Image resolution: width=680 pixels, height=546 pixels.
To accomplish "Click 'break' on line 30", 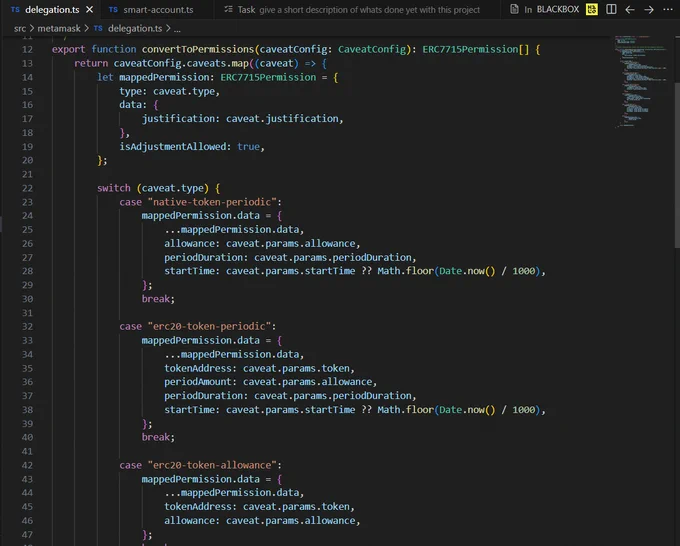I will click(x=156, y=299).
